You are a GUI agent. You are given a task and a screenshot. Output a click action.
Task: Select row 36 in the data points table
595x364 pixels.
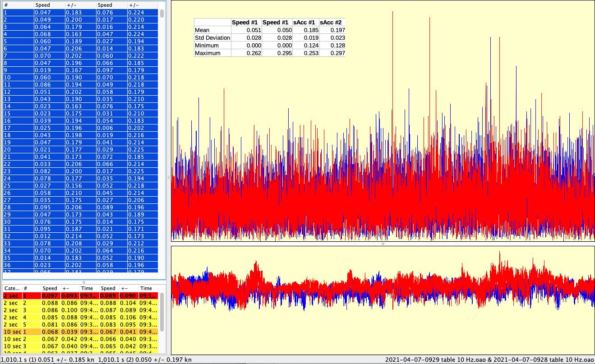tap(80, 265)
